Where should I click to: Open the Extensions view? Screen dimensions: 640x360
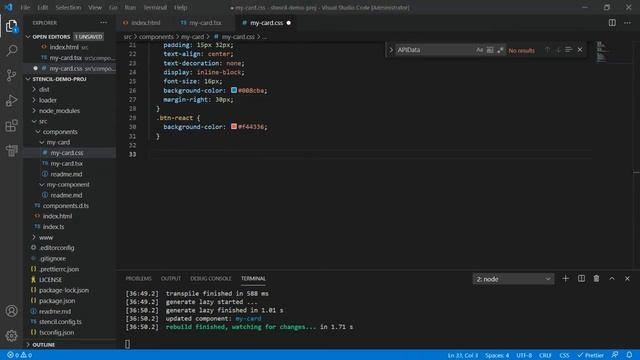11,126
